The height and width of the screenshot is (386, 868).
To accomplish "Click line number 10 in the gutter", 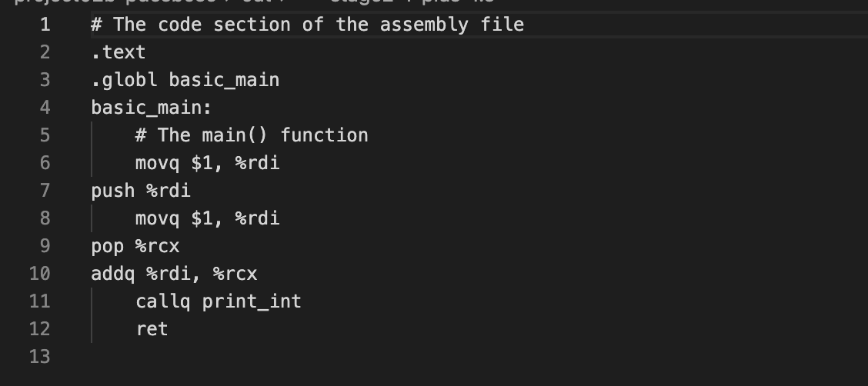I will click(x=40, y=274).
